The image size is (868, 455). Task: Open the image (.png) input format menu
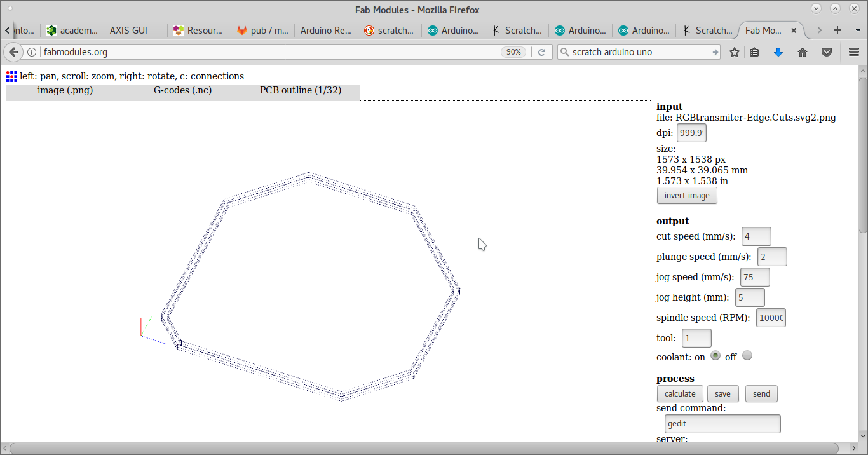click(65, 90)
